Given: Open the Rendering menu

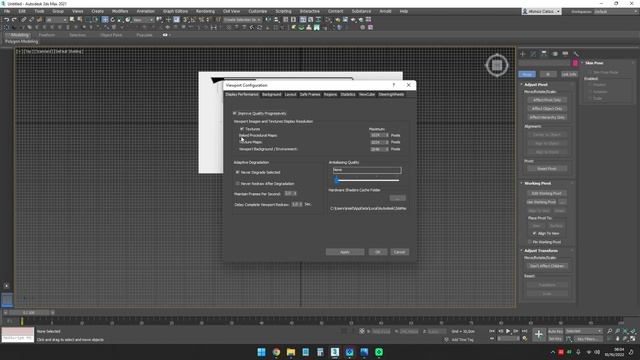Looking at the screenshot, I should click(205, 11).
